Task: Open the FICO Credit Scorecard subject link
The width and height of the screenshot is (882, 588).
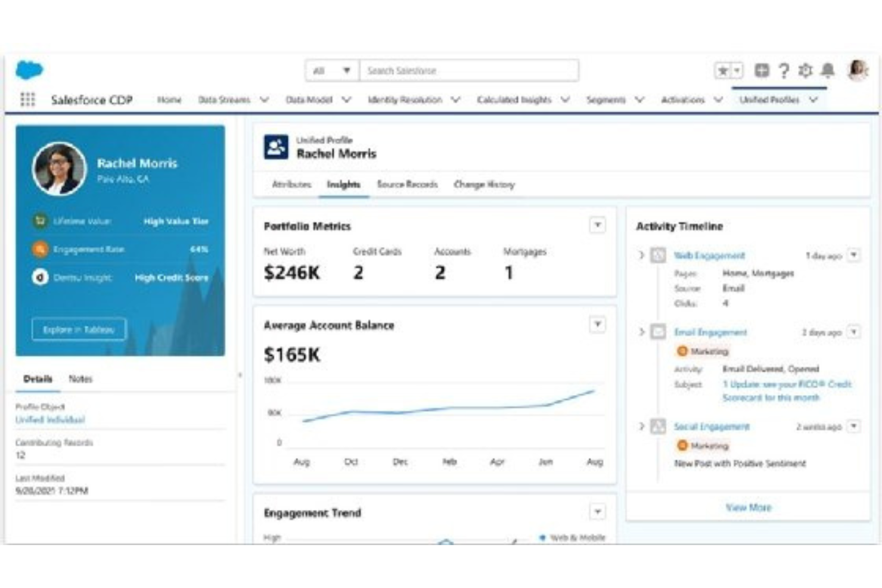Action: point(787,391)
